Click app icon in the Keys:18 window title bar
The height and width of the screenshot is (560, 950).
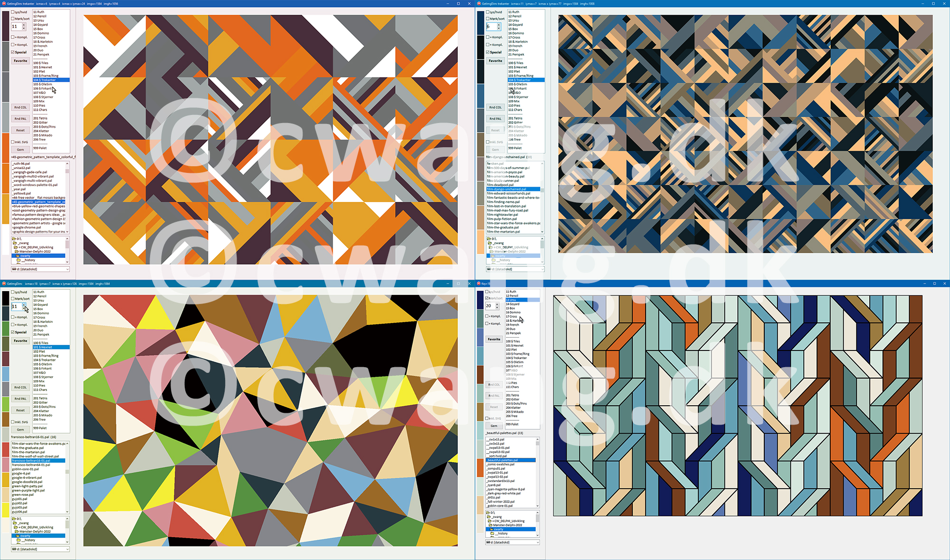tap(479, 284)
